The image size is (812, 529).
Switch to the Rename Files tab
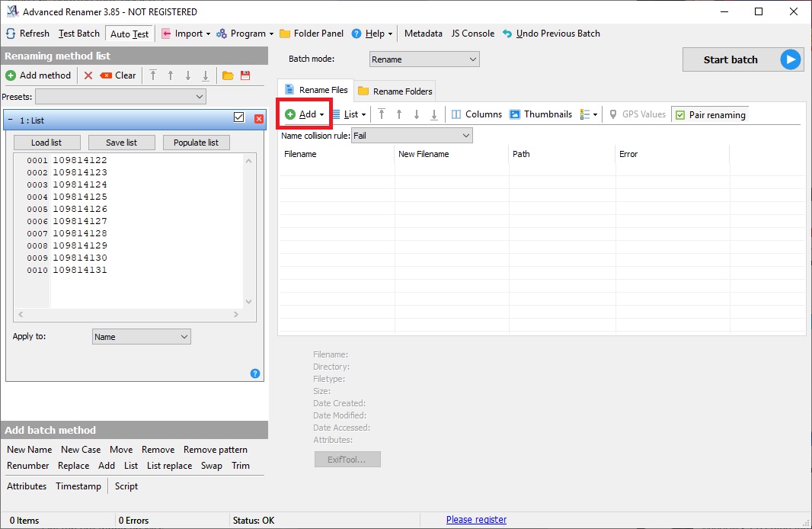[316, 90]
